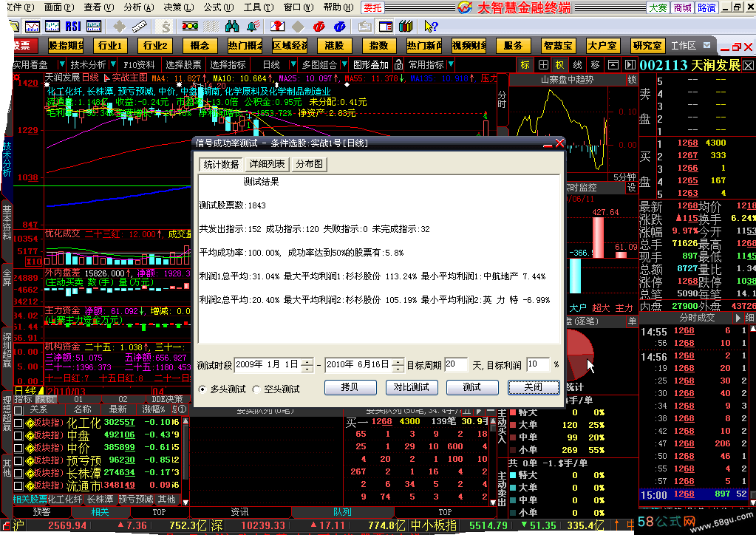Tick the checkbox for 化工化 row
The height and width of the screenshot is (535, 756).
[18, 423]
